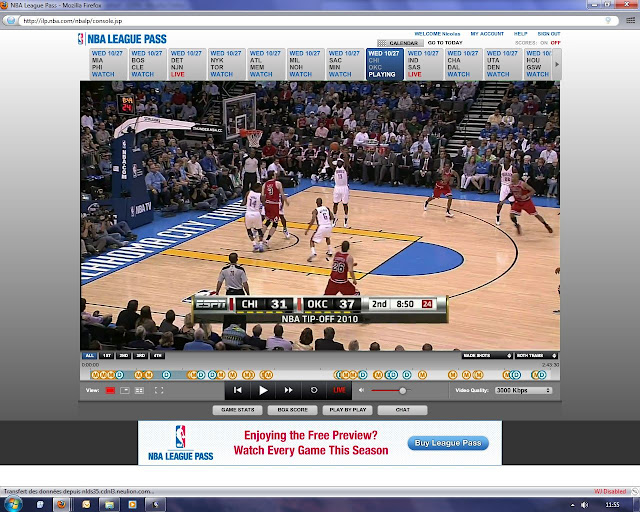Open the HELP link

click(520, 34)
